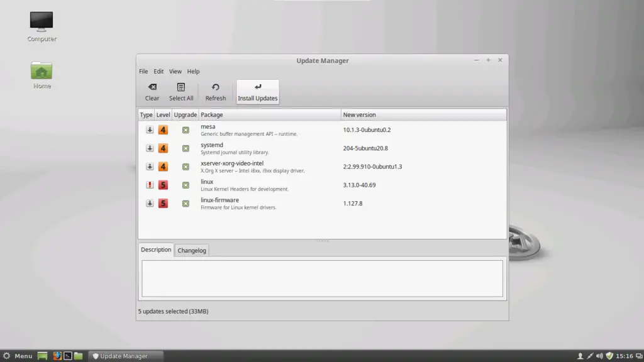Launch the Terminal from the panel
The width and height of the screenshot is (644, 362).
pos(68,356)
